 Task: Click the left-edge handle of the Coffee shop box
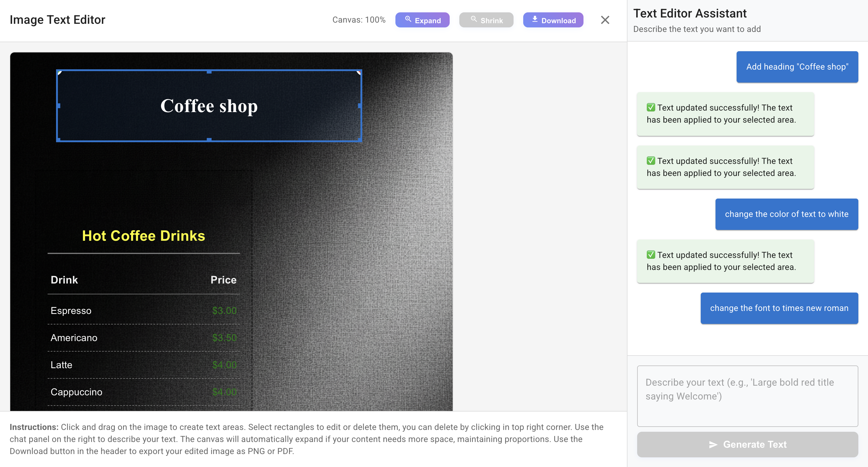click(x=59, y=106)
